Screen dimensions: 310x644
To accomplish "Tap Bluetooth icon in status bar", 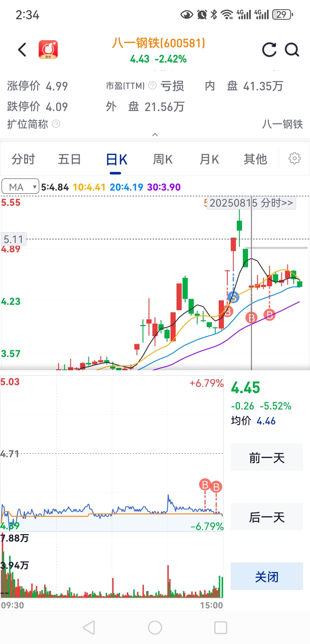I will point(214,14).
